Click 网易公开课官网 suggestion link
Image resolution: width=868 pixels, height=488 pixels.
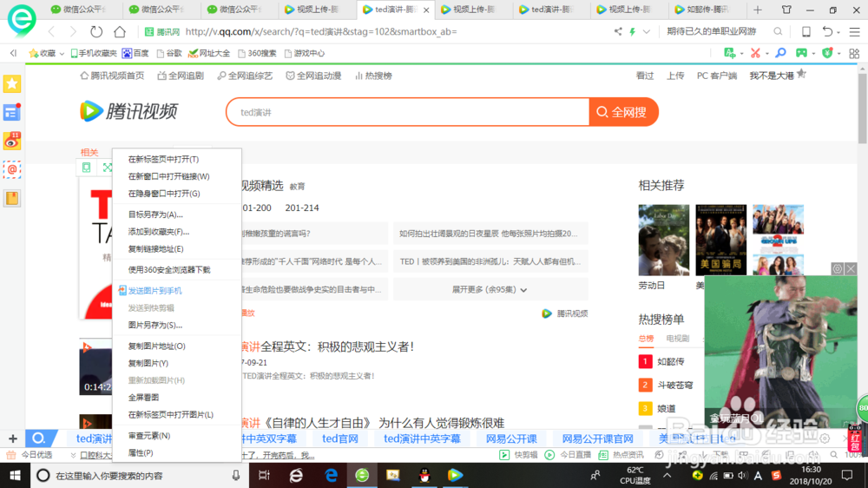tap(597, 439)
